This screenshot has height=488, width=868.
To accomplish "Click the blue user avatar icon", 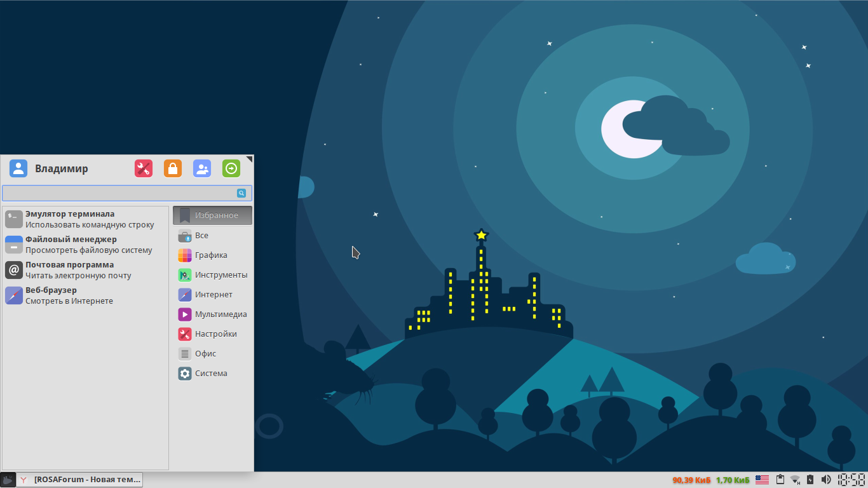I will point(18,168).
